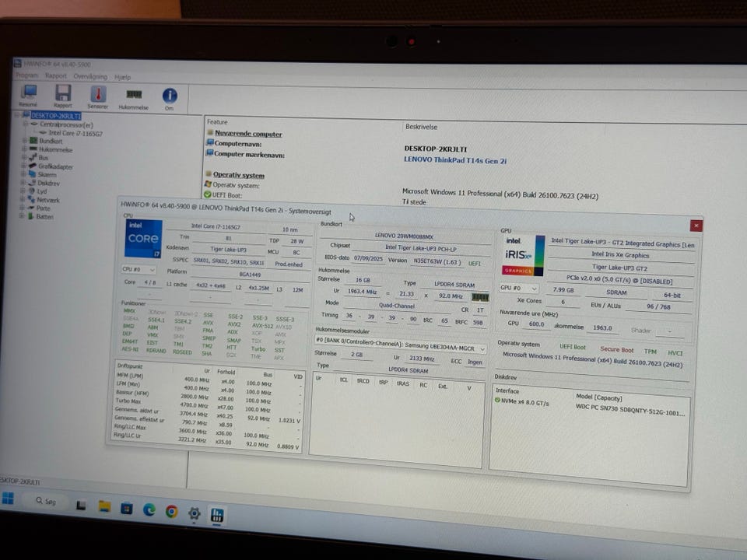Image resolution: width=747 pixels, height=560 pixels.
Task: Select the Batteri icon in tree
Action: [x=30, y=216]
